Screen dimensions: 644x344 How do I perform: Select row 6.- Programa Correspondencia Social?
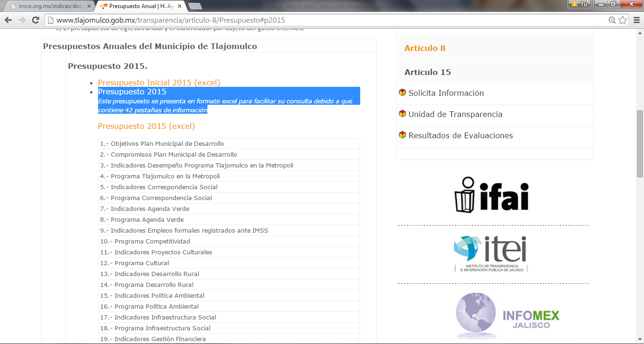tap(229, 198)
